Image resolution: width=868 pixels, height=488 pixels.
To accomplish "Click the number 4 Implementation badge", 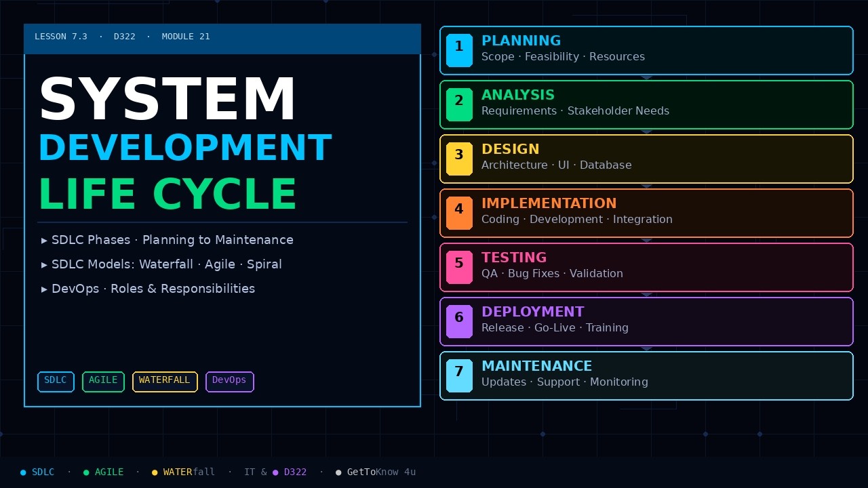I will (459, 213).
